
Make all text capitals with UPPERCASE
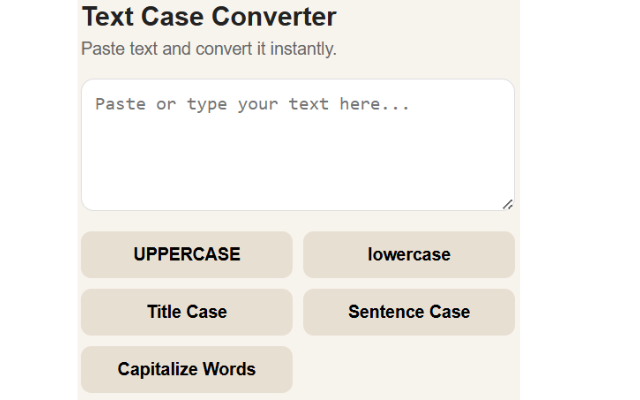pyautogui.click(x=187, y=255)
